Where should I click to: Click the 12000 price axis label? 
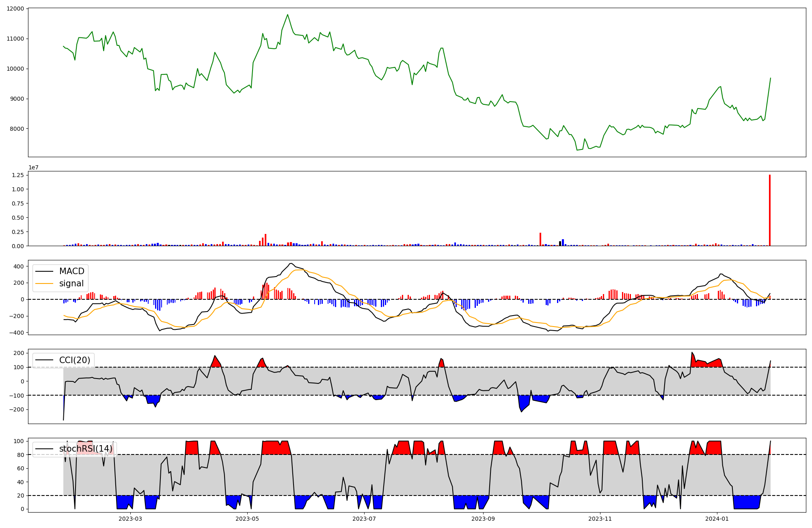[x=15, y=9]
